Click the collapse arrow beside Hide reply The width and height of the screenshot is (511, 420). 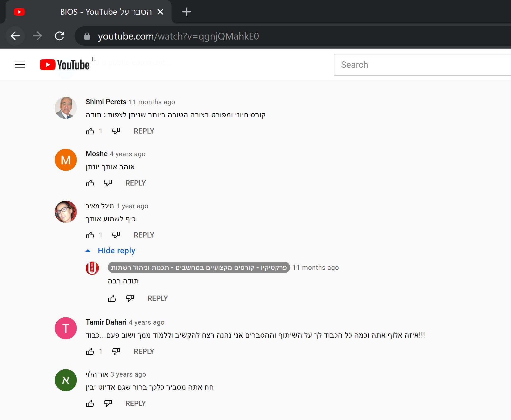(x=88, y=251)
